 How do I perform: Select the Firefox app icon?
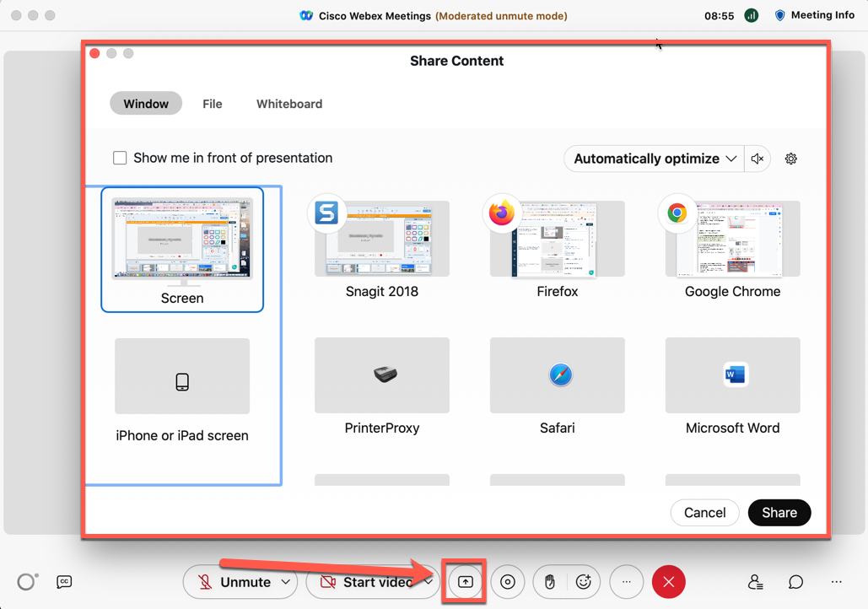click(x=502, y=213)
